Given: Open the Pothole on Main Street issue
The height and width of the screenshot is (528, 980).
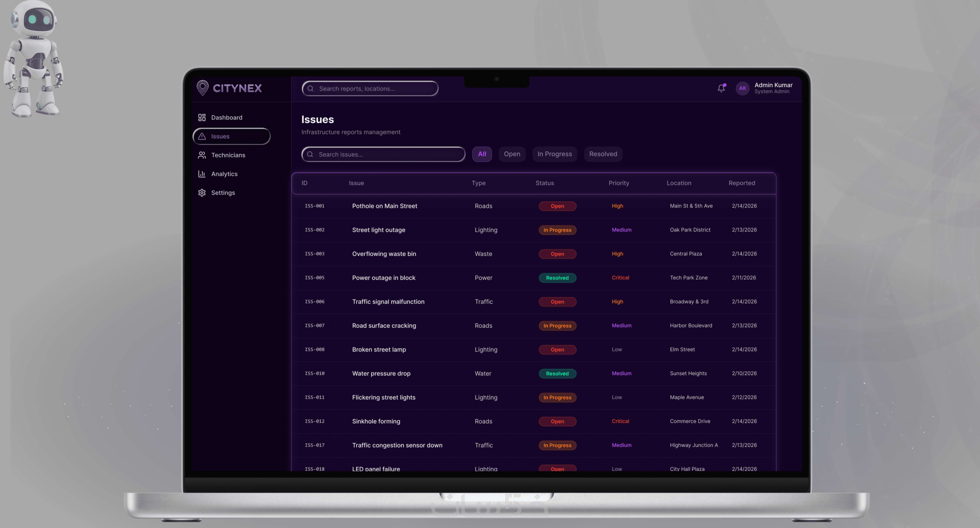Looking at the screenshot, I should tap(384, 206).
